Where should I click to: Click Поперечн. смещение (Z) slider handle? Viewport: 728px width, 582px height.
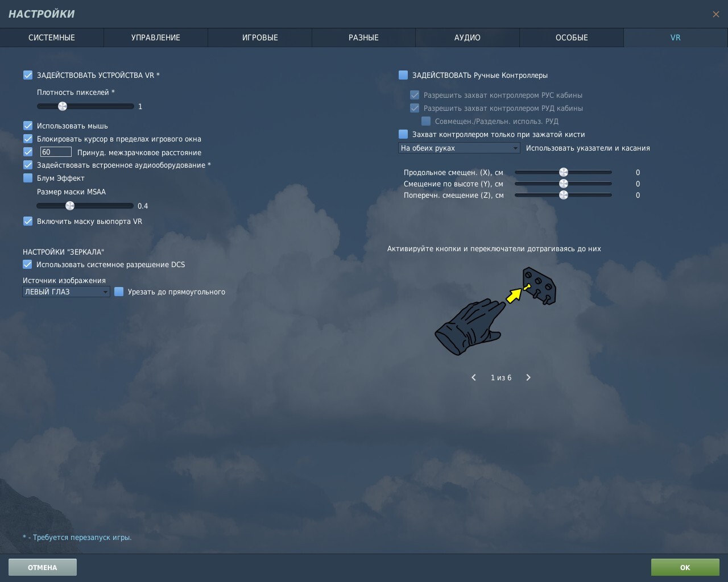(x=564, y=195)
